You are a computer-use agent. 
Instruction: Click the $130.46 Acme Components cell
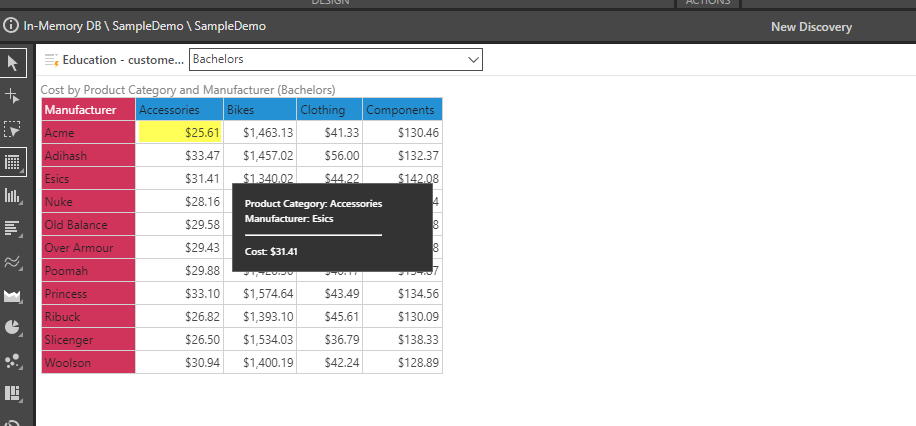point(403,133)
